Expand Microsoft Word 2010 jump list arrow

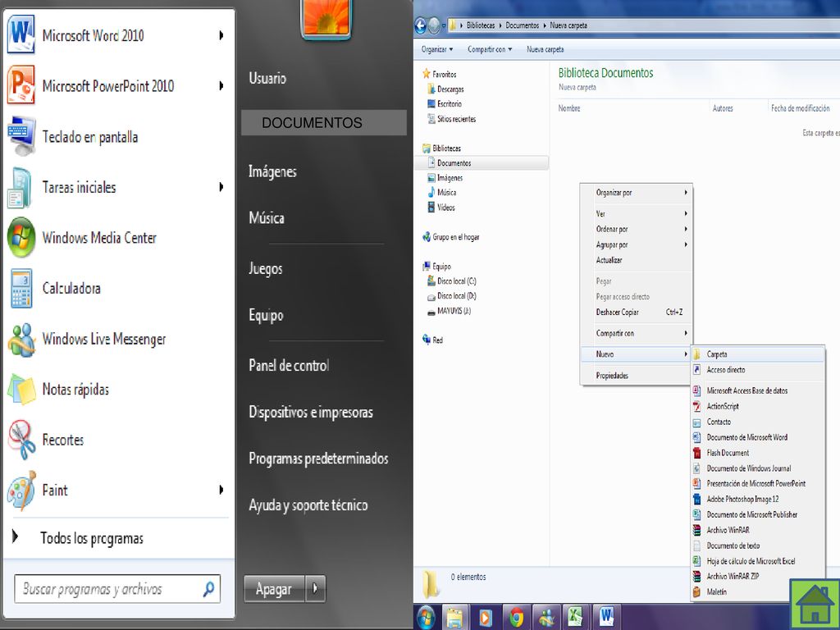tap(221, 35)
